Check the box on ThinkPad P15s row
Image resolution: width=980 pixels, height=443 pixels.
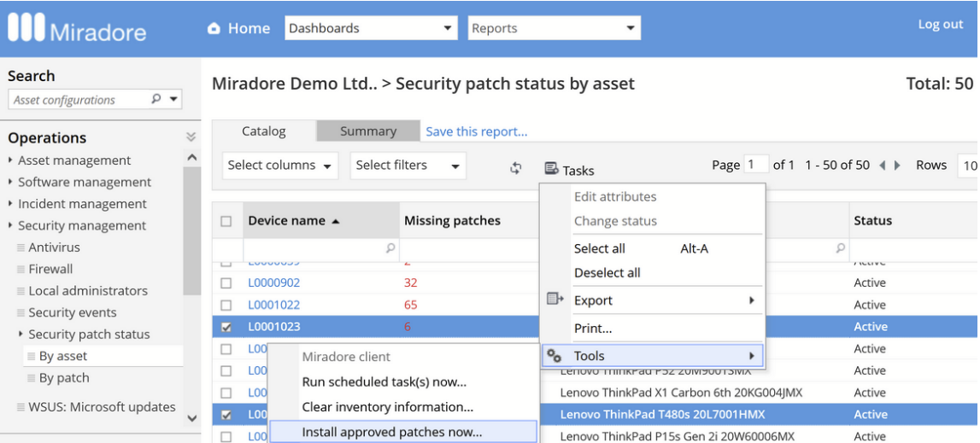click(x=226, y=437)
